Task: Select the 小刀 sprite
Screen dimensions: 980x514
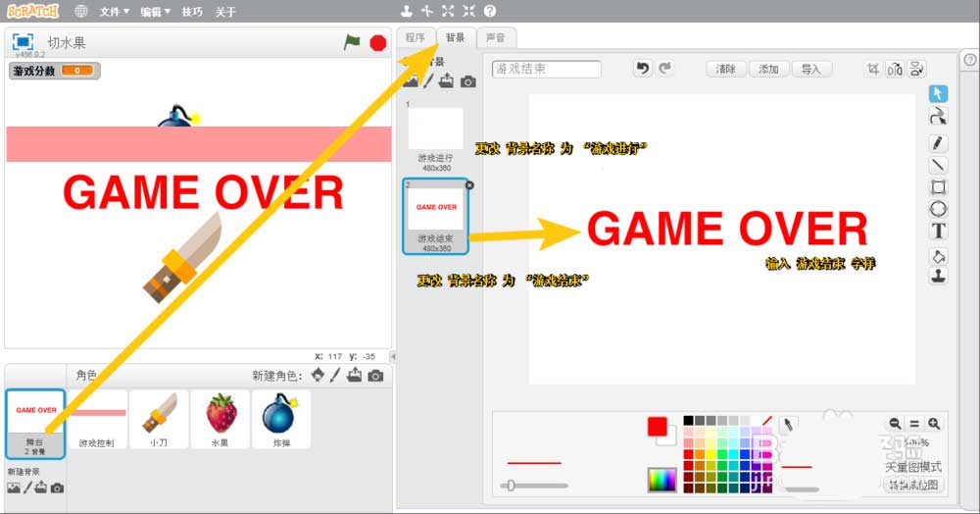Action: [x=159, y=420]
